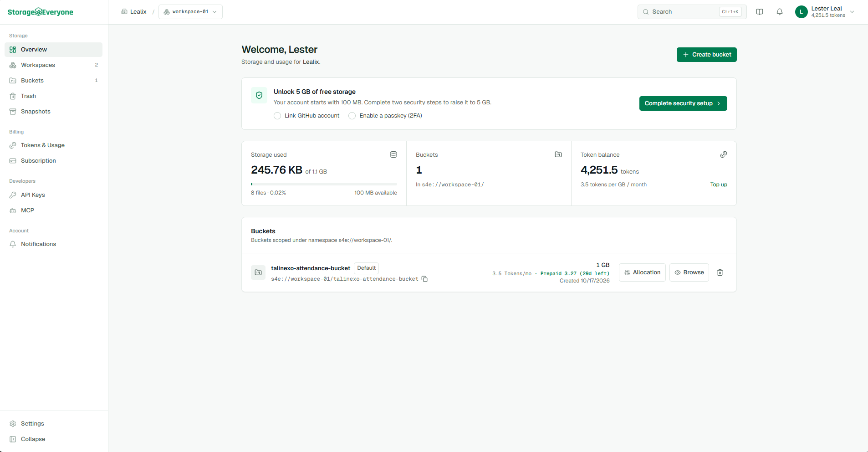Click Complete security setup button
The height and width of the screenshot is (452, 868).
point(683,103)
